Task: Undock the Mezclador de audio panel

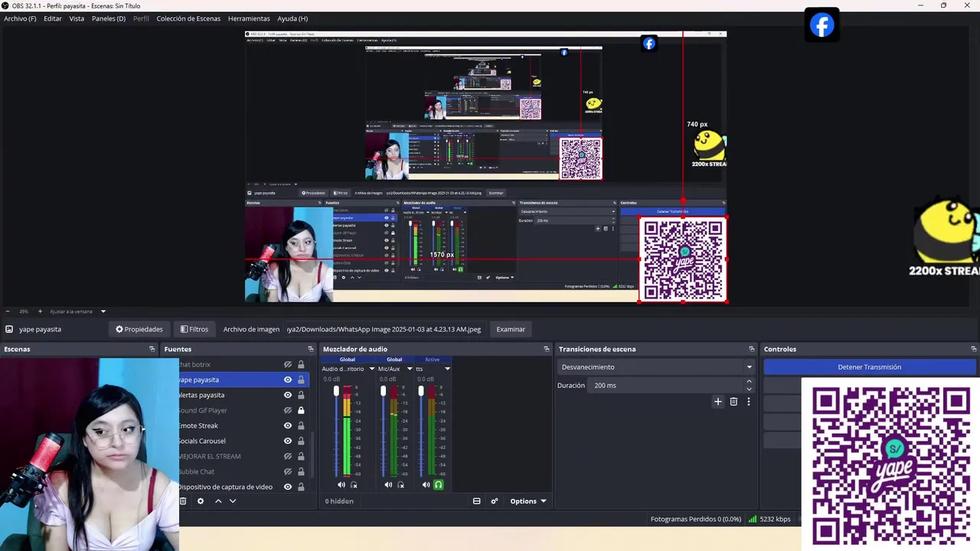Action: point(547,349)
